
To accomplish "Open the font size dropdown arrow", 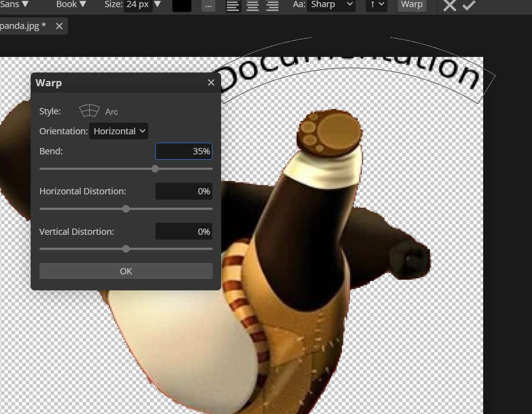I will (x=157, y=4).
